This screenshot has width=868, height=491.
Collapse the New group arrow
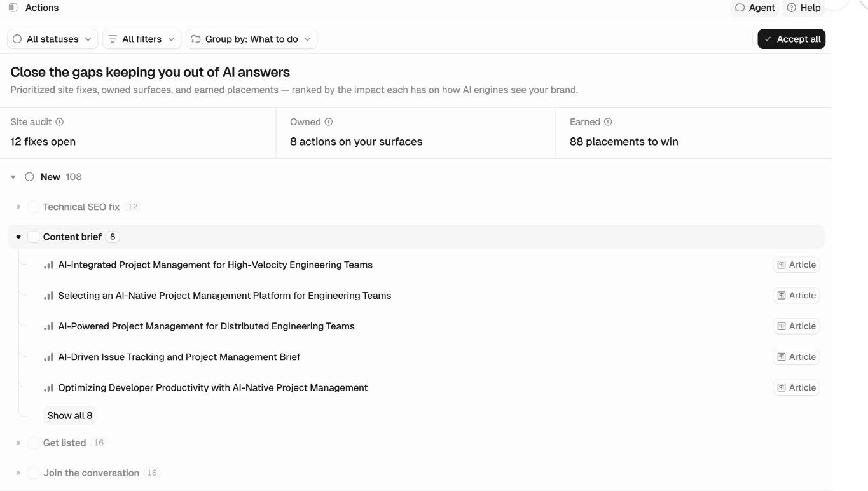click(13, 177)
